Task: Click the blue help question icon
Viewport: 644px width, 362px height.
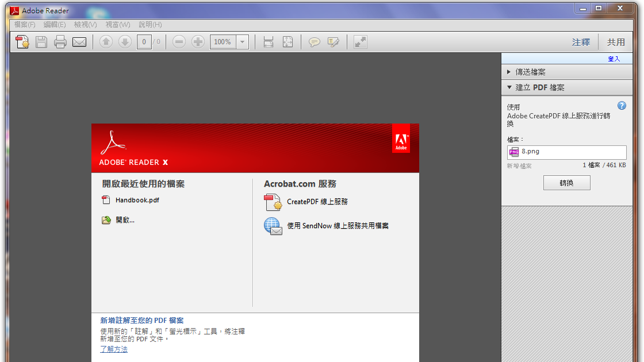Action: (622, 106)
